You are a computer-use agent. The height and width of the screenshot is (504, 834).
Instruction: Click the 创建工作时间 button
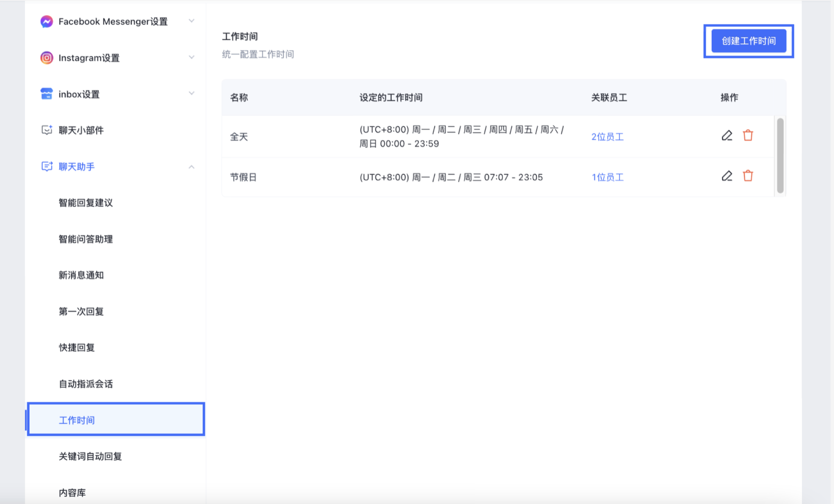[748, 41]
